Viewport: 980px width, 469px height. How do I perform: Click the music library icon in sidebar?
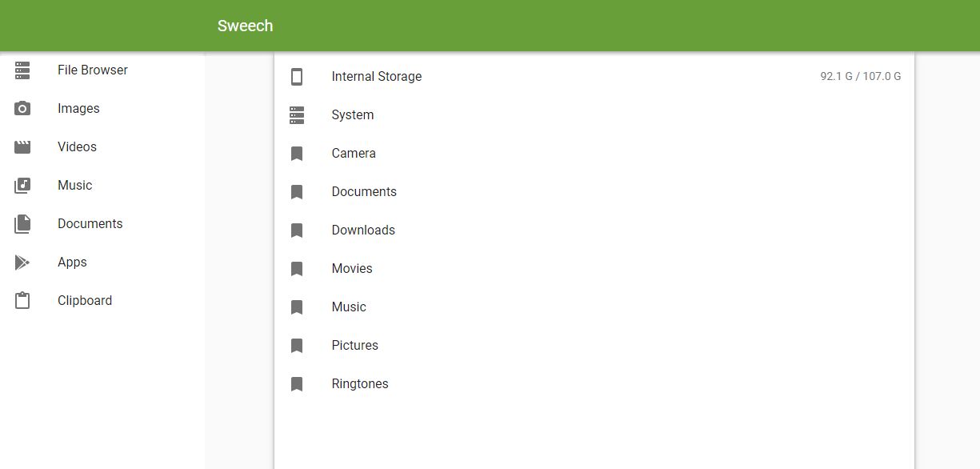[22, 186]
